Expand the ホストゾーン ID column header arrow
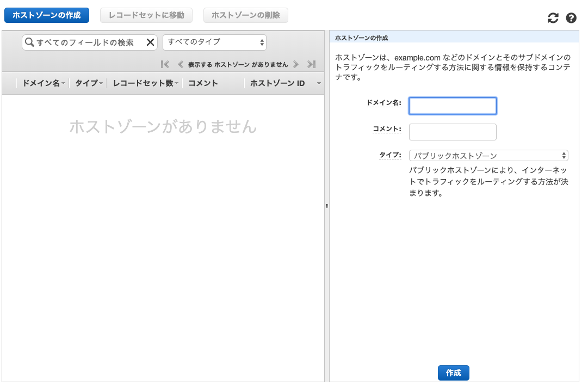Image resolution: width=588 pixels, height=386 pixels. click(319, 84)
